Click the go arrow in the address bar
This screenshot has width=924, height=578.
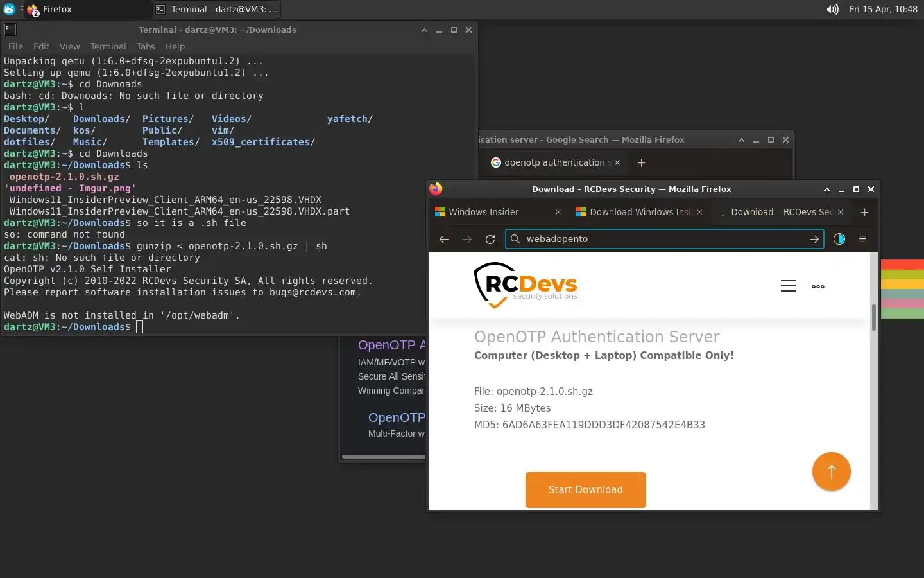814,239
